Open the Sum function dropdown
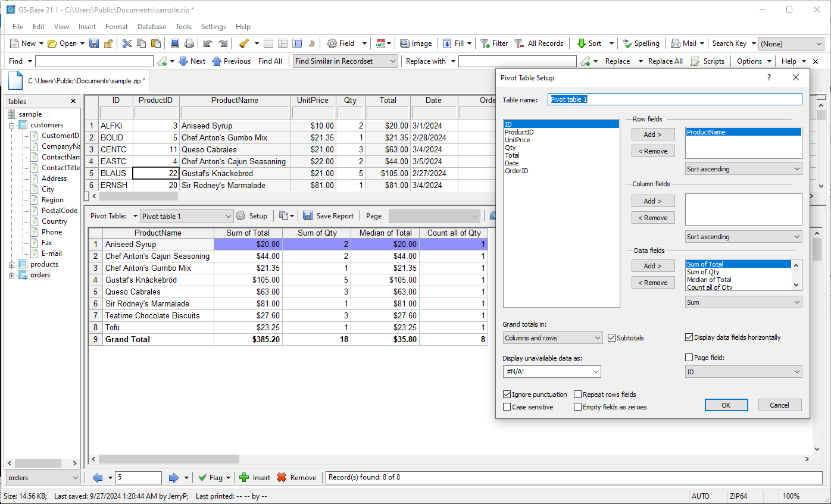 click(743, 302)
